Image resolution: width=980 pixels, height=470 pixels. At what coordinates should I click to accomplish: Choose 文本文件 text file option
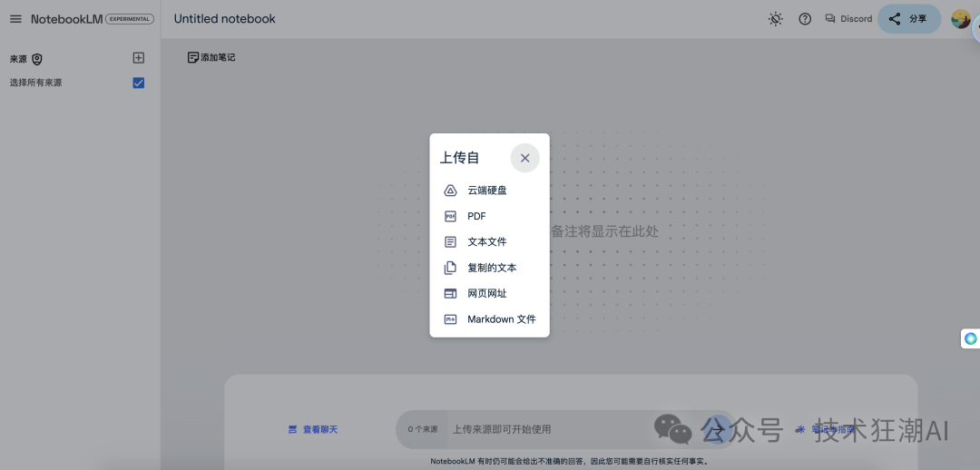point(489,242)
